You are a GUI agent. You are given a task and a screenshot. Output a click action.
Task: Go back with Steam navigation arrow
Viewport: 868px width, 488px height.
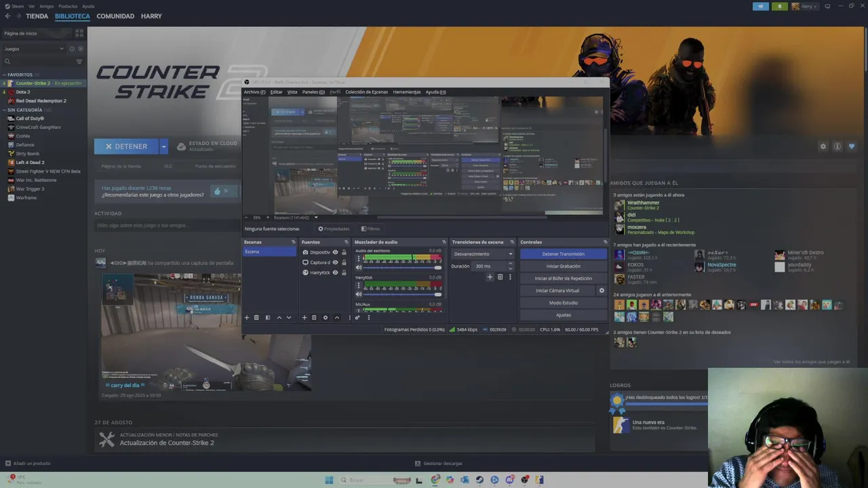click(7, 16)
